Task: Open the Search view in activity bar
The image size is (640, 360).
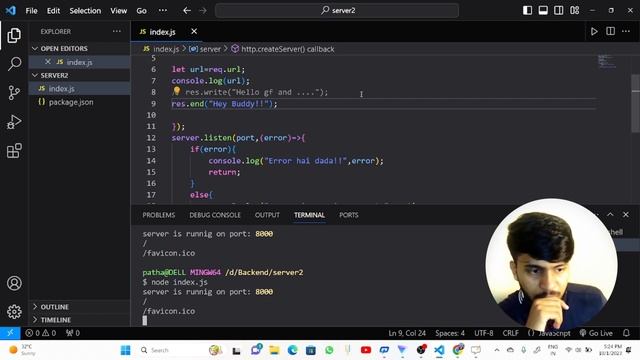Action: [14, 64]
